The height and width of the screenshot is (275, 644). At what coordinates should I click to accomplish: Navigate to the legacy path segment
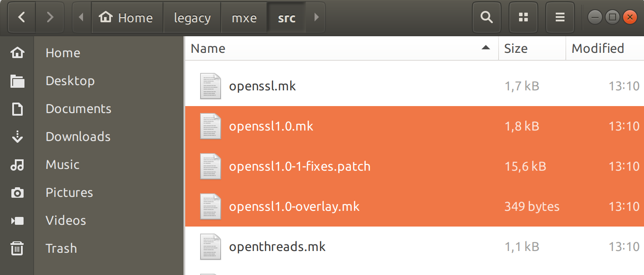192,17
